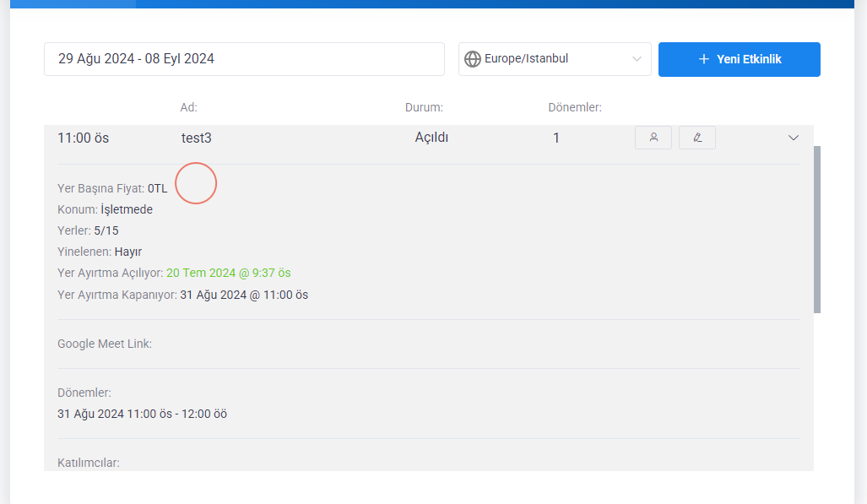Screen dimensions: 867x504
Task: Select the Durum: column header
Action: tap(424, 107)
